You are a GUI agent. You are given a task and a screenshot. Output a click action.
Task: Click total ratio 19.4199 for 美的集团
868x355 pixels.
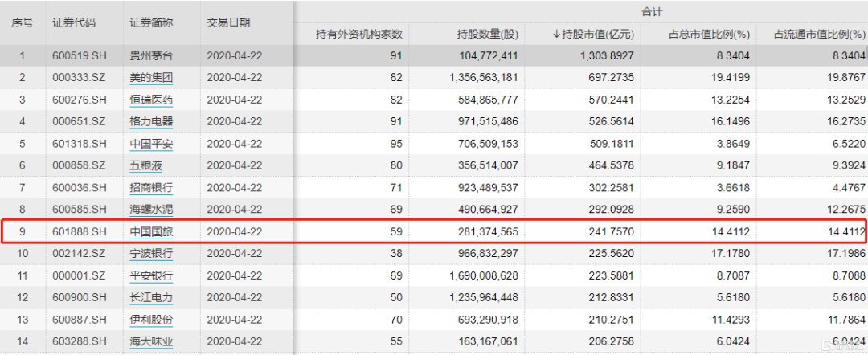point(731,77)
